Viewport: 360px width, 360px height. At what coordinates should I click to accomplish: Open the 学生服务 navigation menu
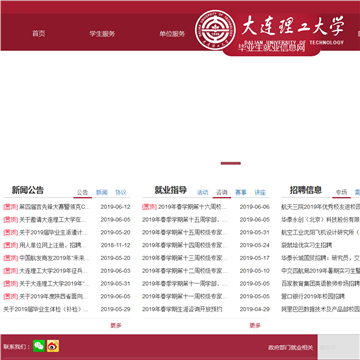pyautogui.click(x=102, y=34)
